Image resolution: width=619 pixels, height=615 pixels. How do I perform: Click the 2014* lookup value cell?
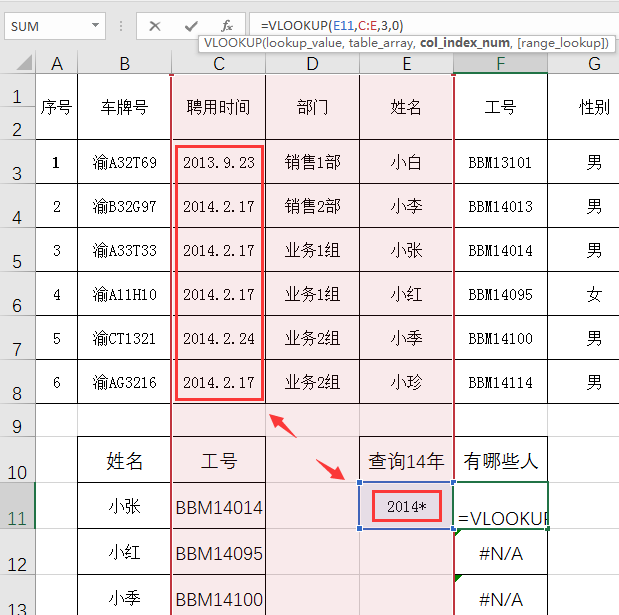[x=406, y=506]
